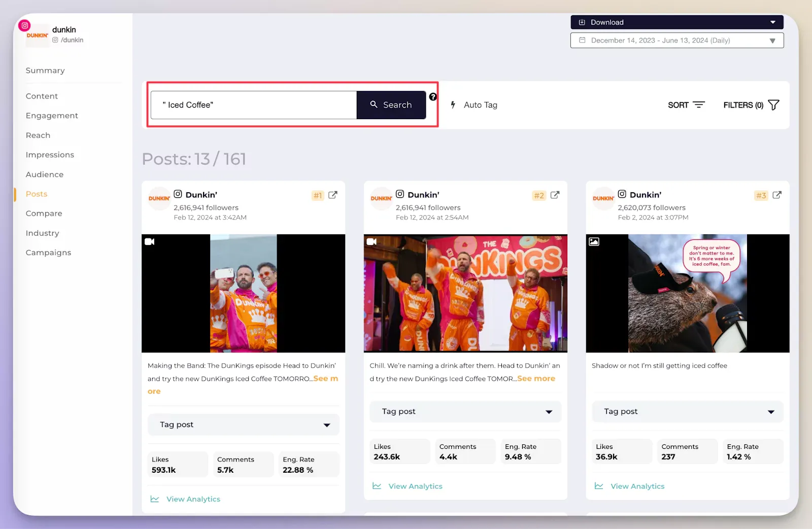Open Industry in sidebar
812x529 pixels.
(42, 233)
